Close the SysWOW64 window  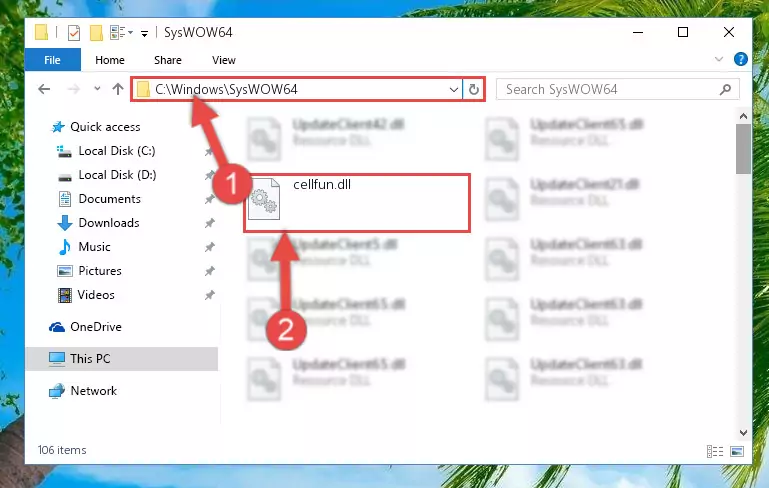point(729,32)
